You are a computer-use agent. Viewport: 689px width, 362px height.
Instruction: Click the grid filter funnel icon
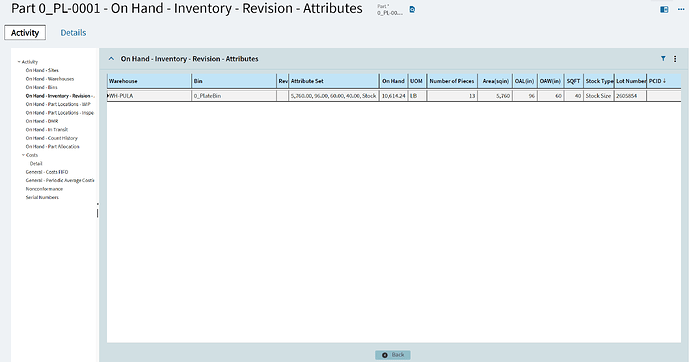(663, 58)
